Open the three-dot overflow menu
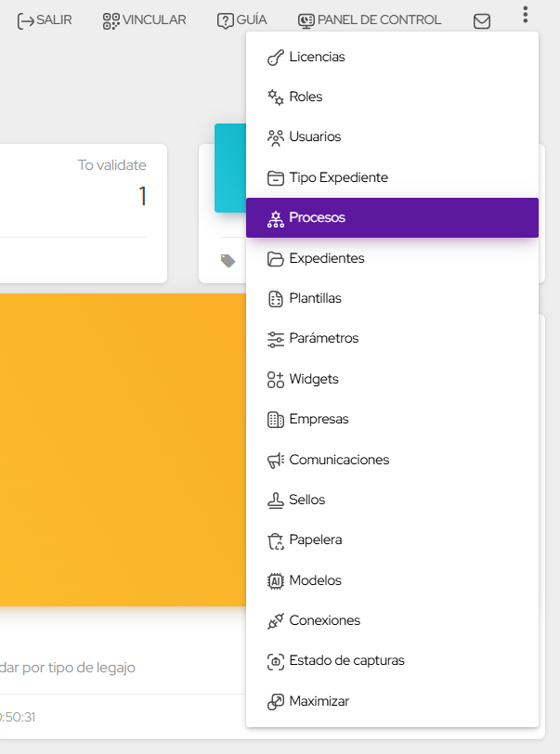This screenshot has width=560, height=754. coord(526,15)
